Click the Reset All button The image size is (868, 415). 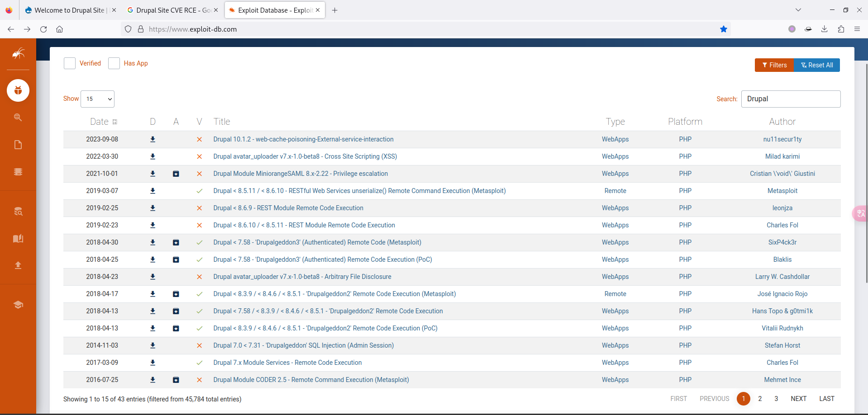(817, 65)
